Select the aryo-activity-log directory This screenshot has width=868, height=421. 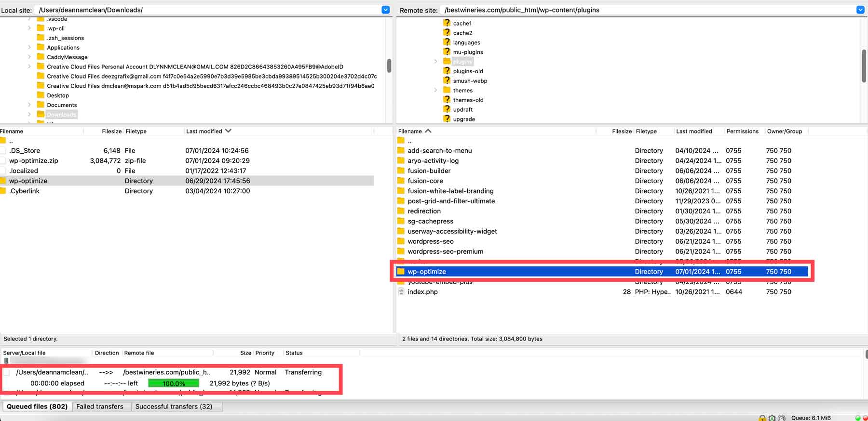pos(602,160)
